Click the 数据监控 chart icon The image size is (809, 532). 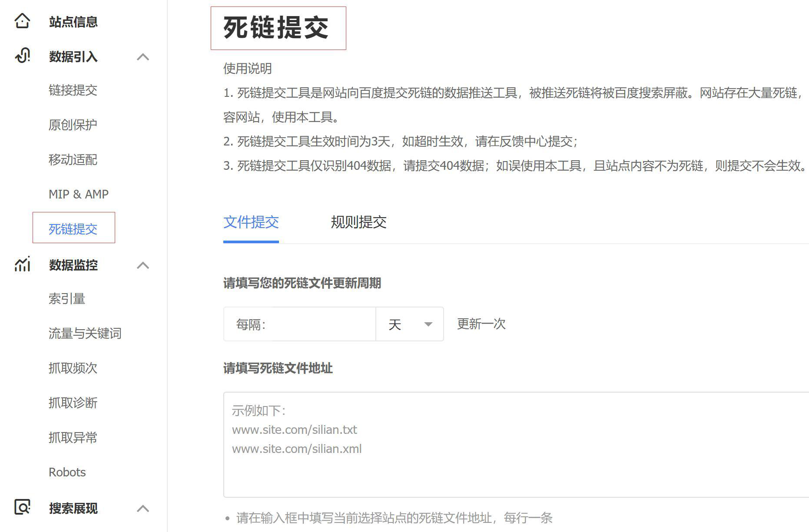(x=22, y=264)
